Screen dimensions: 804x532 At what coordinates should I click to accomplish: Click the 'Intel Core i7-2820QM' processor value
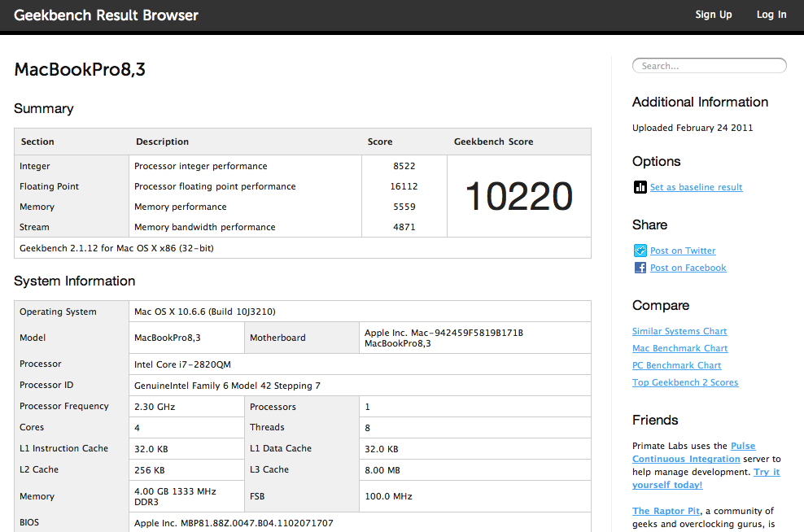coord(182,364)
